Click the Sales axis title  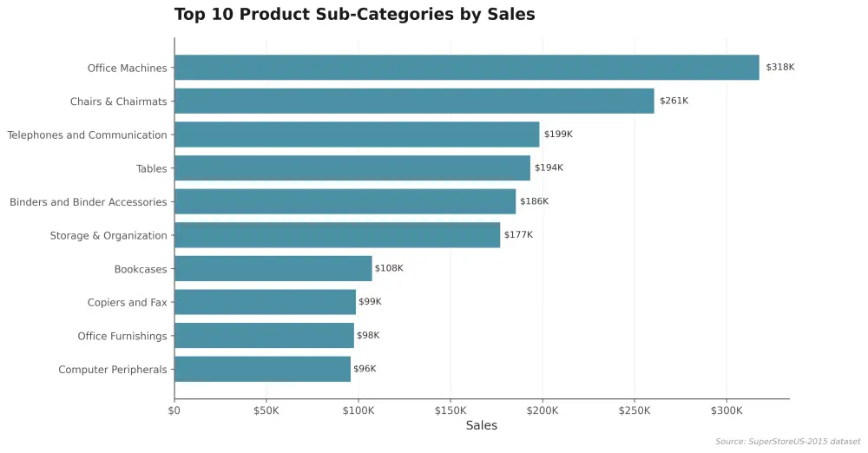tap(482, 425)
